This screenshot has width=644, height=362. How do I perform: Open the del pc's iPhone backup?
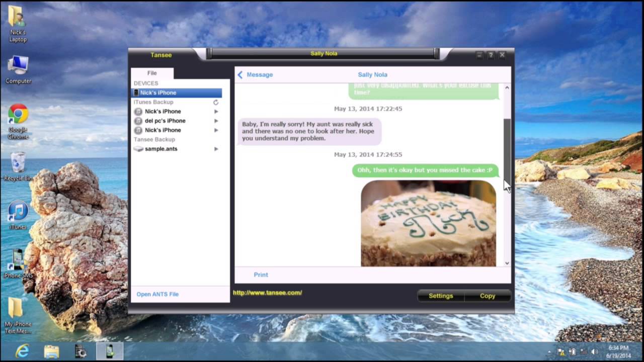pos(165,121)
